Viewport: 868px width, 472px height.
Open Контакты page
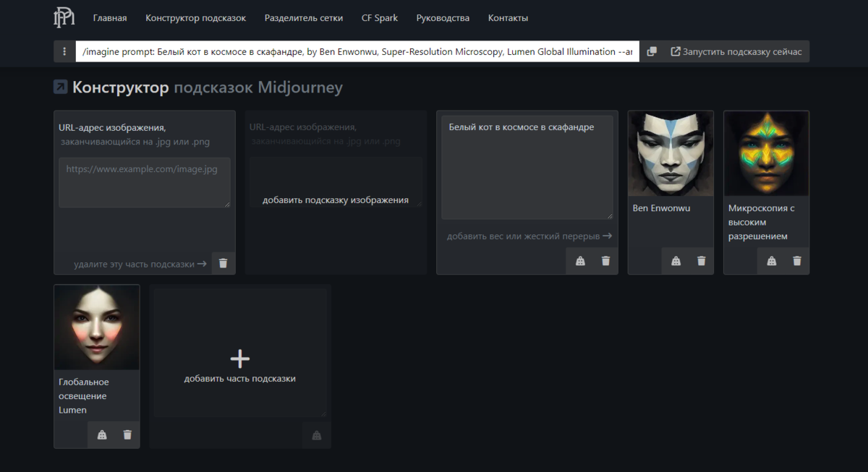tap(508, 18)
